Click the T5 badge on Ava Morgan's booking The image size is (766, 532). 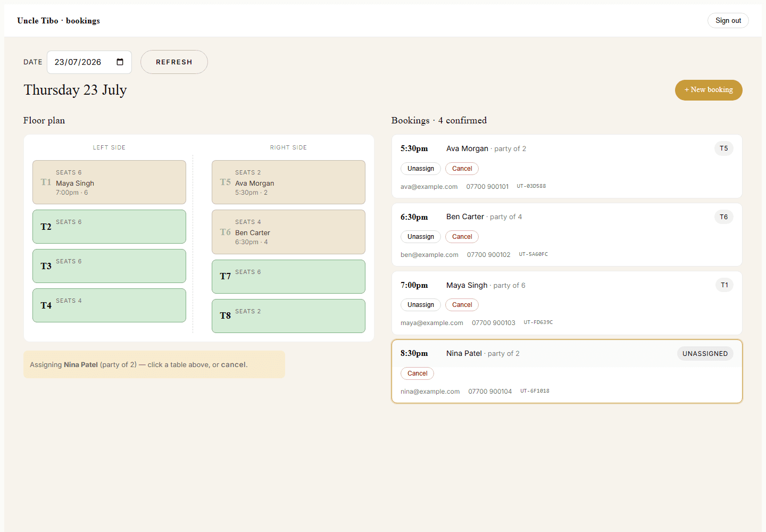click(x=723, y=148)
